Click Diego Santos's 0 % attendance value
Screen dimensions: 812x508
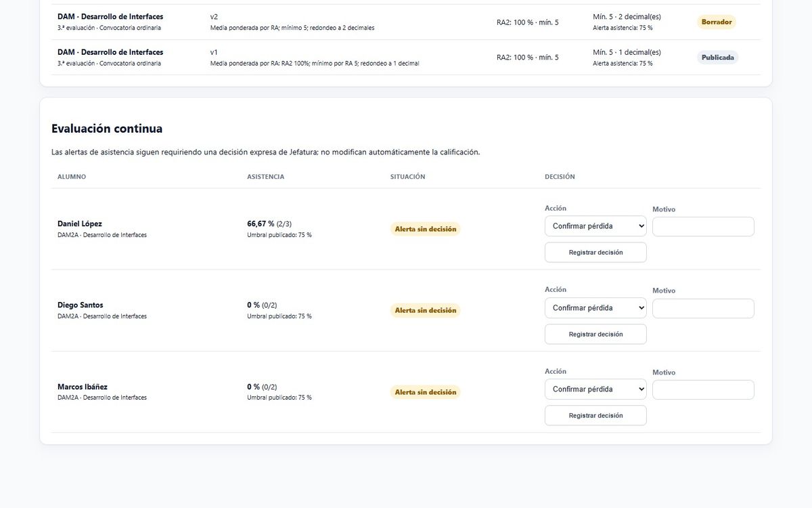(x=254, y=305)
